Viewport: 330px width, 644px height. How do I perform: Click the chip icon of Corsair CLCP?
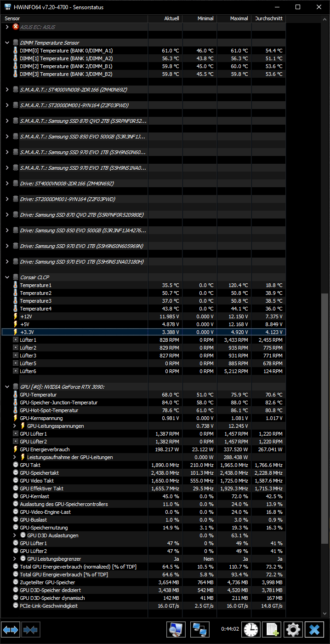[16, 277]
